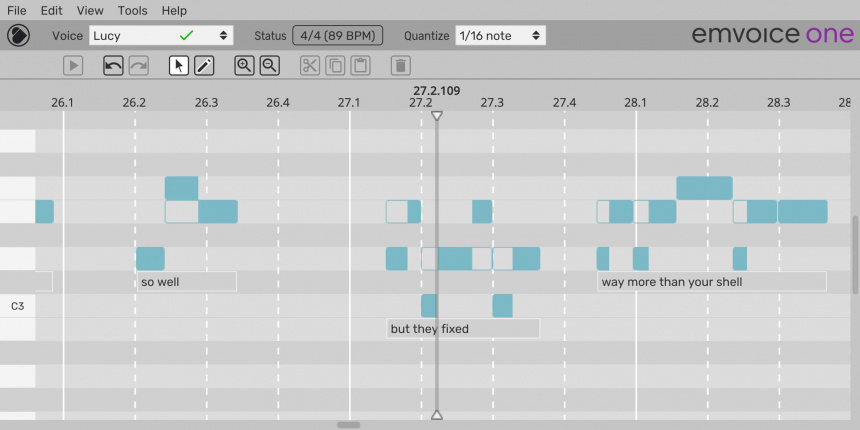The image size is (860, 430).
Task: Click the playhead bottom triangle marker
Action: 437,415
